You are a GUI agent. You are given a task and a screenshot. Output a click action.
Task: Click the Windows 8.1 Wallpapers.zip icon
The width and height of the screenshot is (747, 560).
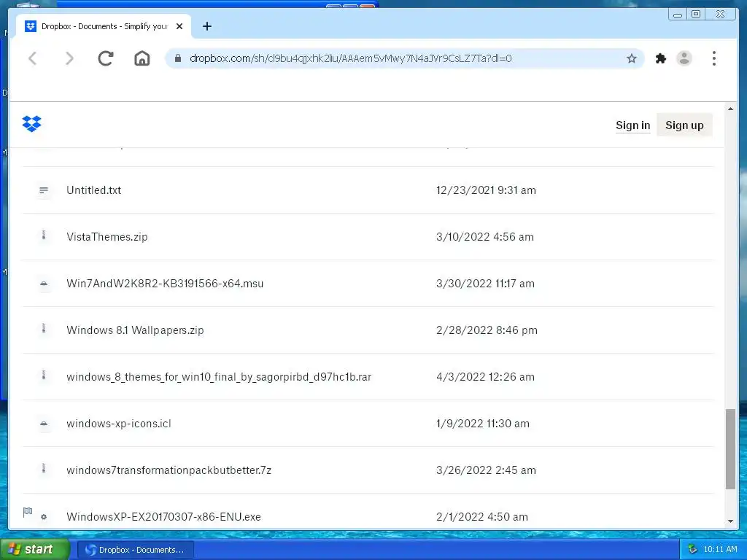pos(43,329)
